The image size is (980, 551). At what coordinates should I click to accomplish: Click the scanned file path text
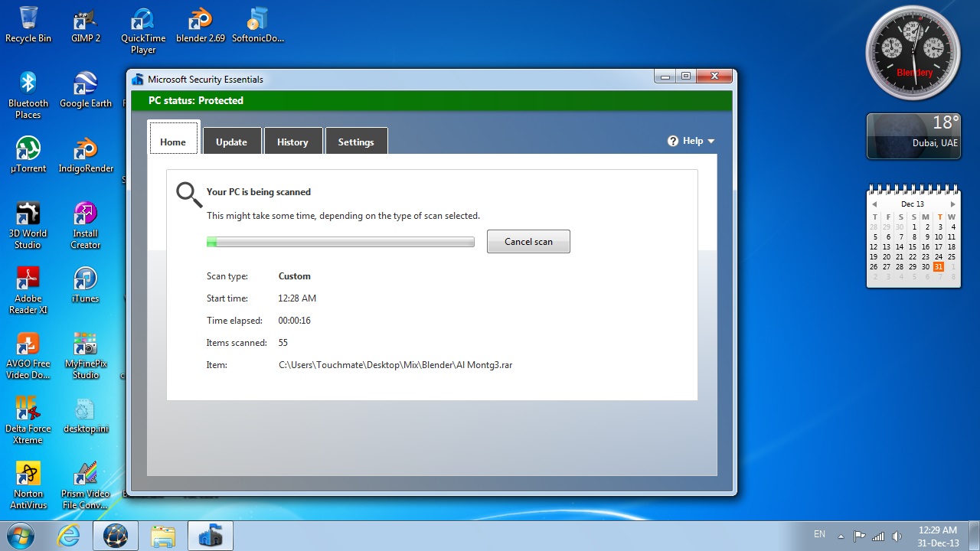(395, 365)
